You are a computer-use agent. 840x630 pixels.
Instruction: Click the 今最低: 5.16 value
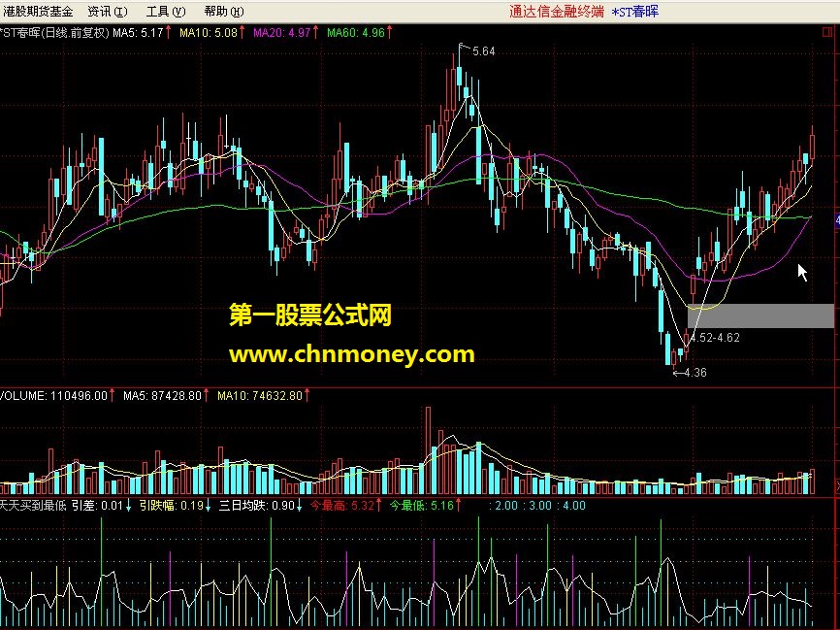(425, 506)
